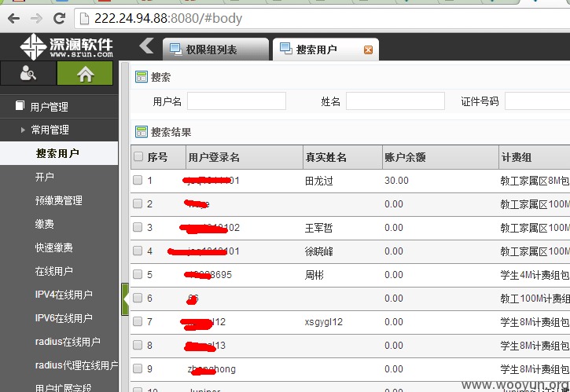Click the left chevron beside the tabs
Image resolution: width=570 pixels, height=392 pixels.
[x=146, y=46]
